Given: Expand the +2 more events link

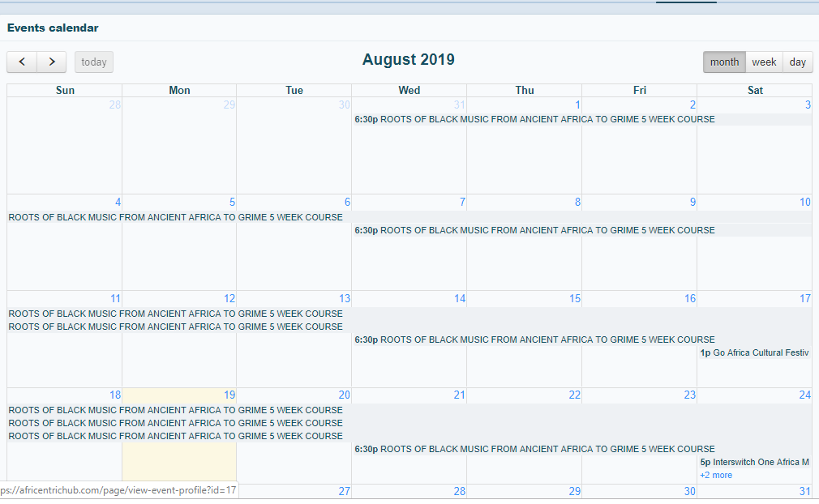Looking at the screenshot, I should tap(716, 475).
